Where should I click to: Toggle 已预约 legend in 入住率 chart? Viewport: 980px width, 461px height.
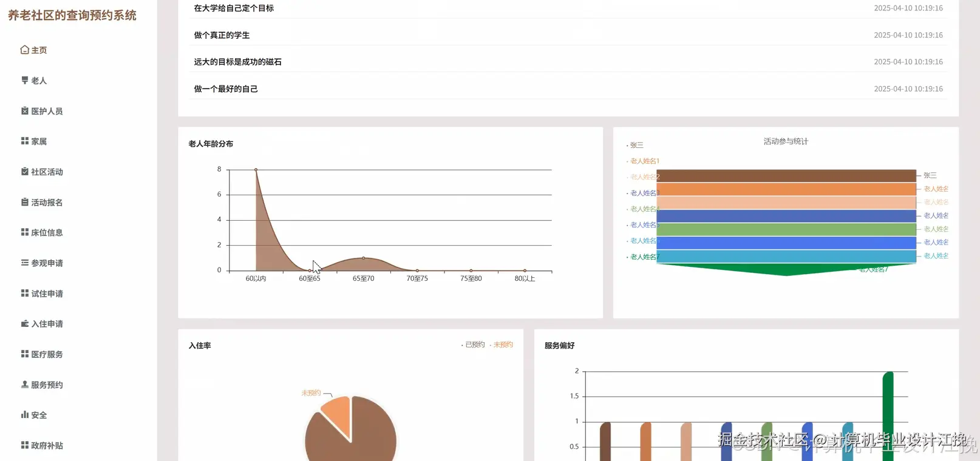pyautogui.click(x=473, y=345)
